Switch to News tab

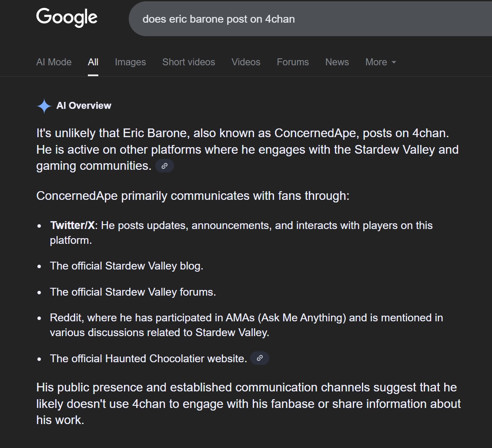coord(337,62)
